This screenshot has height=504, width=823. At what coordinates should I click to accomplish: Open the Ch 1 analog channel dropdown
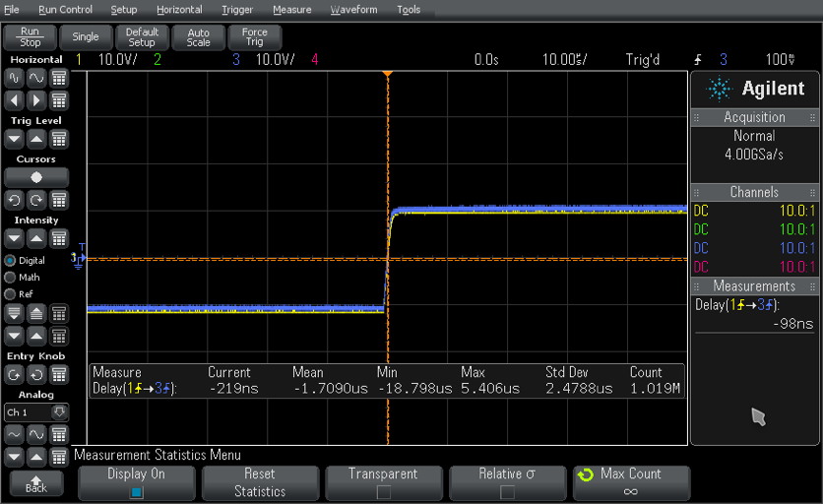pyautogui.click(x=36, y=412)
